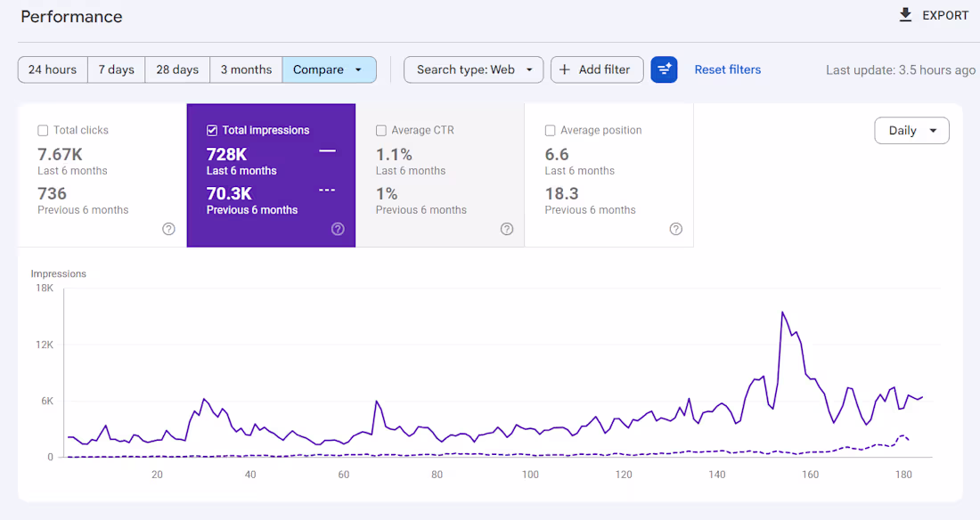Open the Compare dropdown

click(x=329, y=69)
